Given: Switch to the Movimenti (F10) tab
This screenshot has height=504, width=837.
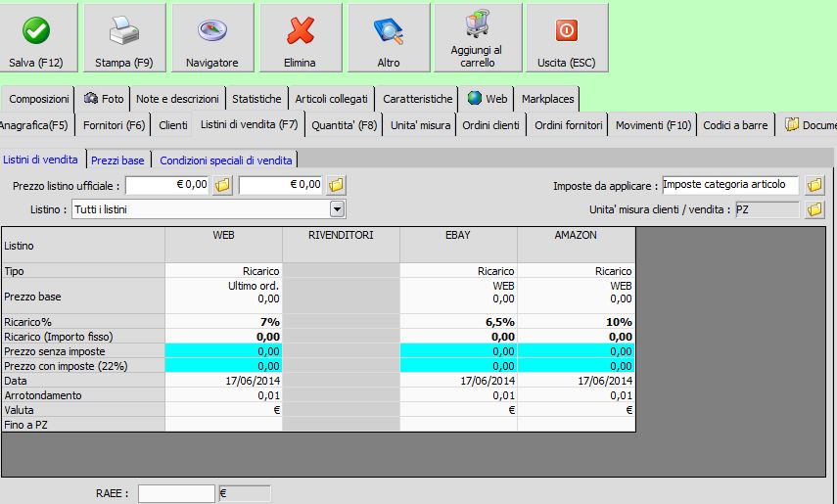Looking at the screenshot, I should coord(653,125).
